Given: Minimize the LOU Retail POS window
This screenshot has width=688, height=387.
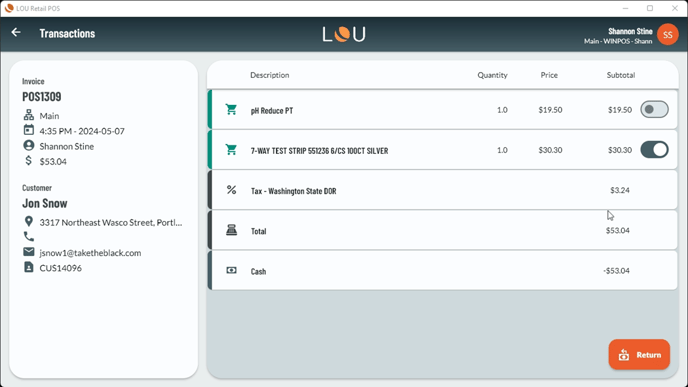Looking at the screenshot, I should (x=625, y=8).
